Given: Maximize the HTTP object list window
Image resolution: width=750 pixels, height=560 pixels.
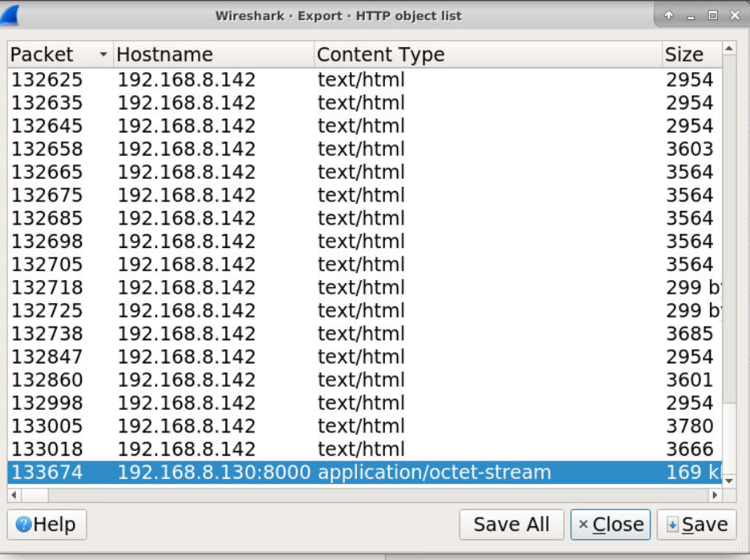Looking at the screenshot, I should pos(712,15).
